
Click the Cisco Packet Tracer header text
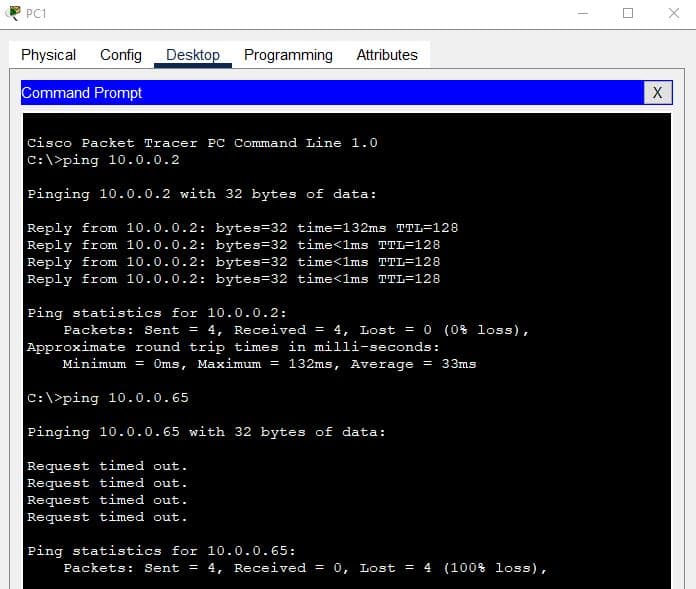pyautogui.click(x=202, y=143)
